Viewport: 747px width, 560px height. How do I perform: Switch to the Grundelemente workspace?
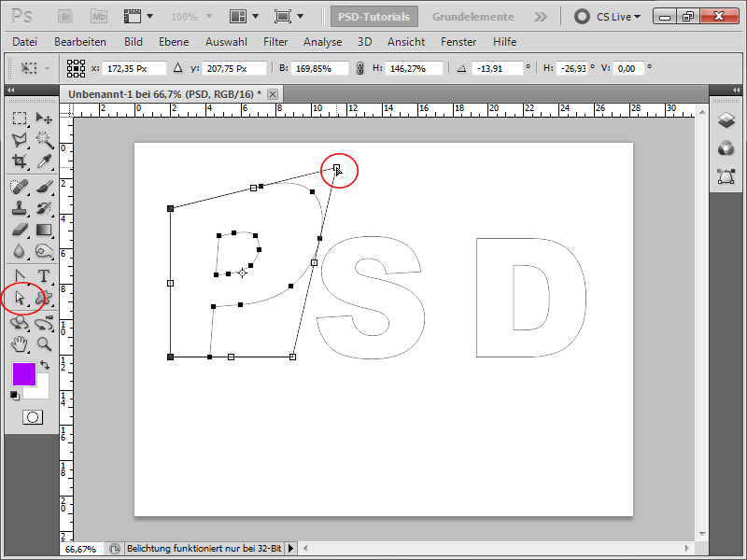click(x=473, y=17)
